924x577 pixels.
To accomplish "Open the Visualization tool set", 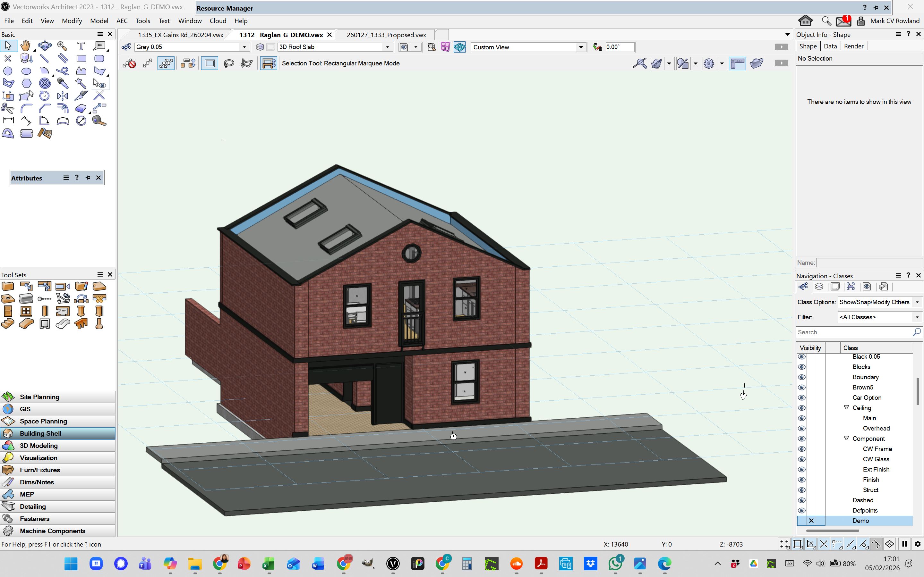I will tap(38, 457).
